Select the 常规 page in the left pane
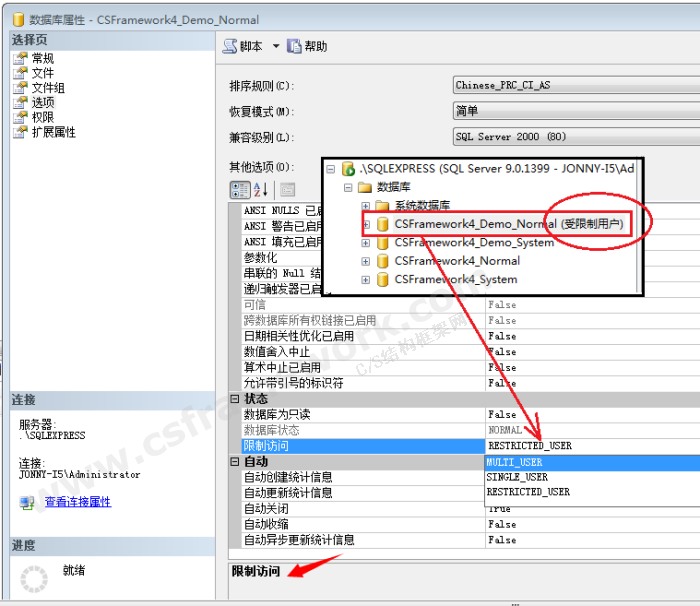This screenshot has width=700, height=606. (42, 58)
